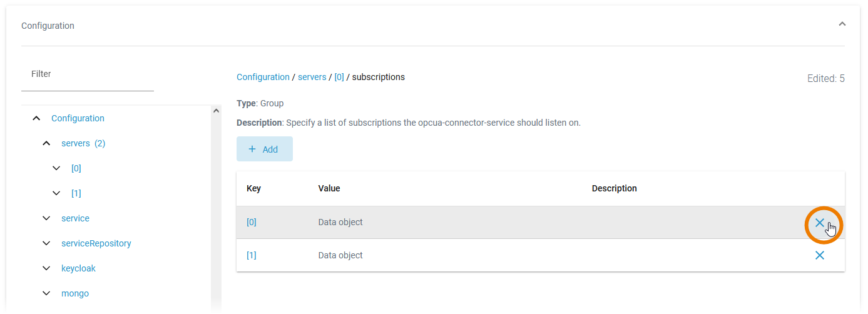Open subscription key [0] in table
868x314 pixels.
point(252,222)
